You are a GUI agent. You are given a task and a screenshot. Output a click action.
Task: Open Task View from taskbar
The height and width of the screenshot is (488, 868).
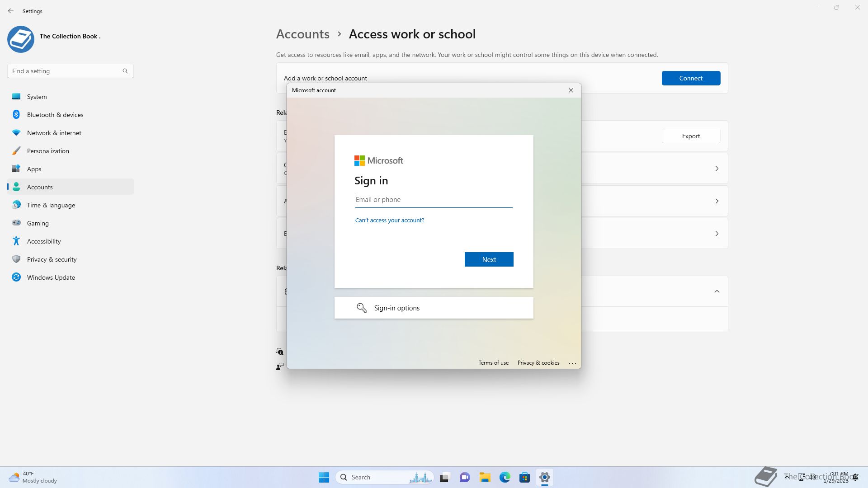tap(445, 477)
